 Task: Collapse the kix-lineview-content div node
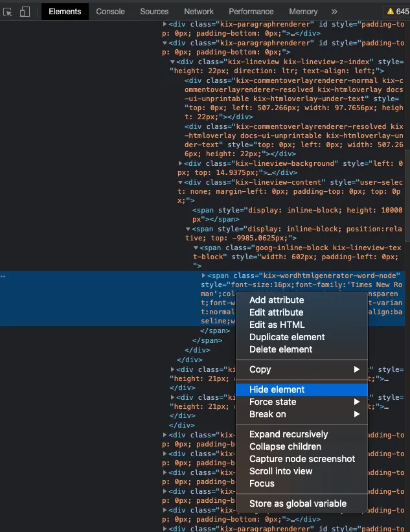coord(181,183)
